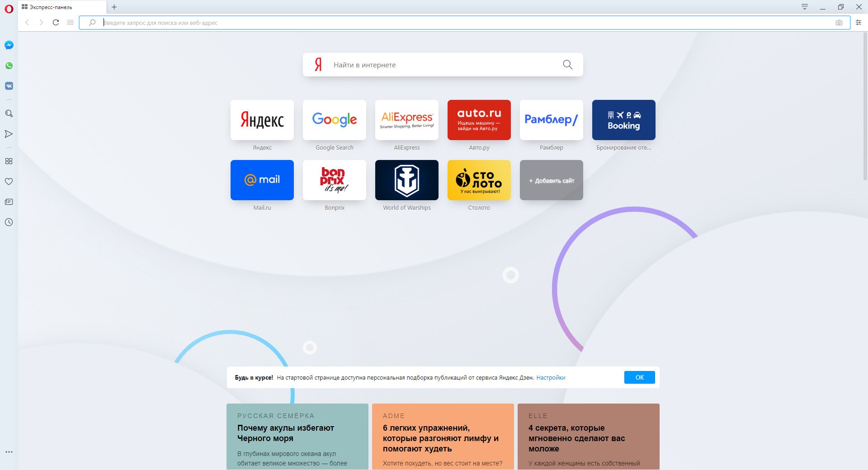868x470 pixels.
Task: Open Facebook Messenger in the sidebar
Action: click(9, 45)
